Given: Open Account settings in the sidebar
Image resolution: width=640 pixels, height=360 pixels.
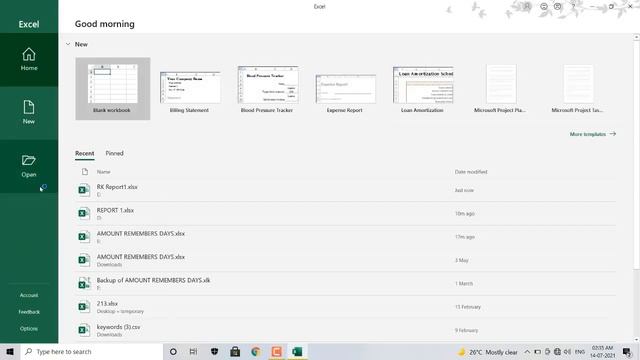Looking at the screenshot, I should click(29, 295).
